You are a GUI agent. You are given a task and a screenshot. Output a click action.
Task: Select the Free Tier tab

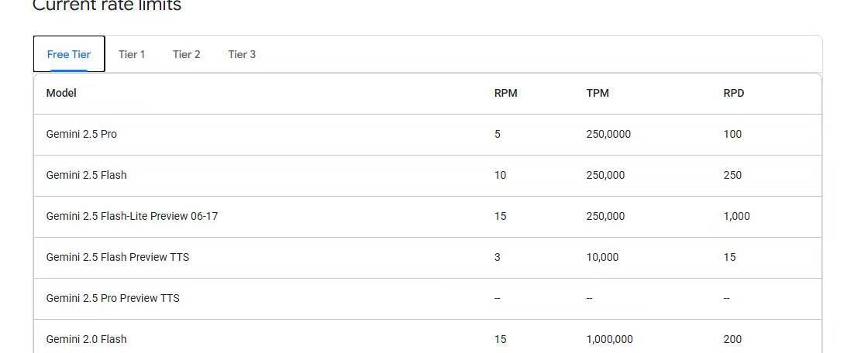(x=69, y=54)
